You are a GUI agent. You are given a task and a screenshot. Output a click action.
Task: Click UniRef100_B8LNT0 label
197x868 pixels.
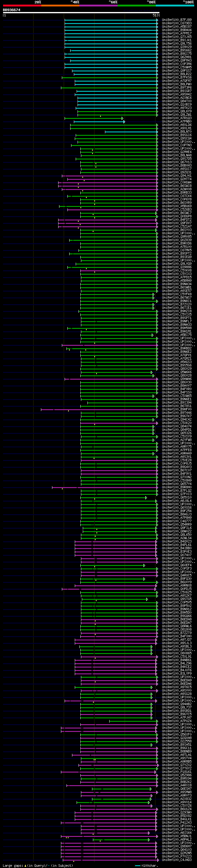pyautogui.click(x=177, y=131)
